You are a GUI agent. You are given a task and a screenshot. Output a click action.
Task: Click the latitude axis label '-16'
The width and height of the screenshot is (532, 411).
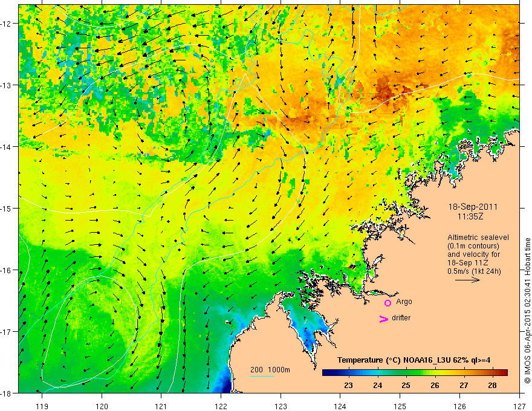6,270
